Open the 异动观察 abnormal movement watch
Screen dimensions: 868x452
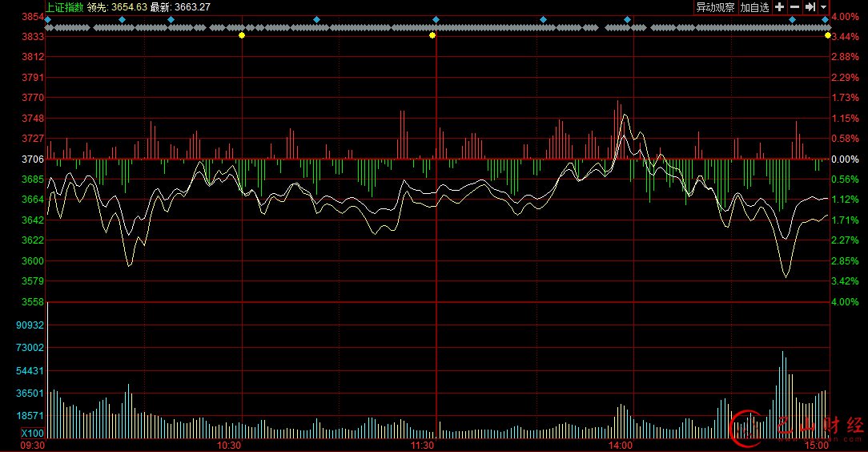point(715,7)
